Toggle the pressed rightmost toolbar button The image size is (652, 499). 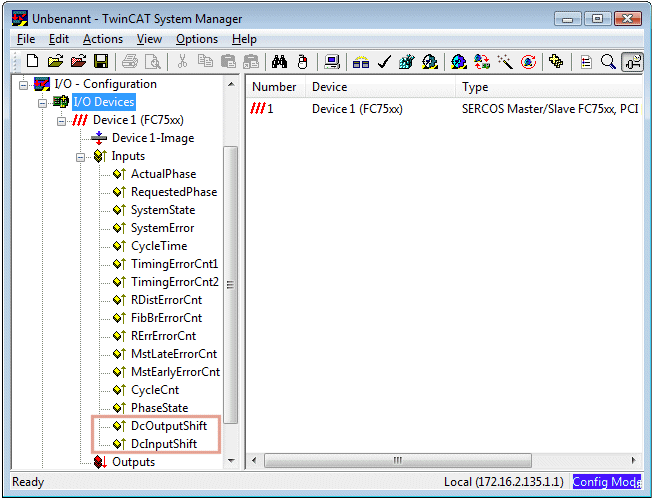pyautogui.click(x=632, y=62)
